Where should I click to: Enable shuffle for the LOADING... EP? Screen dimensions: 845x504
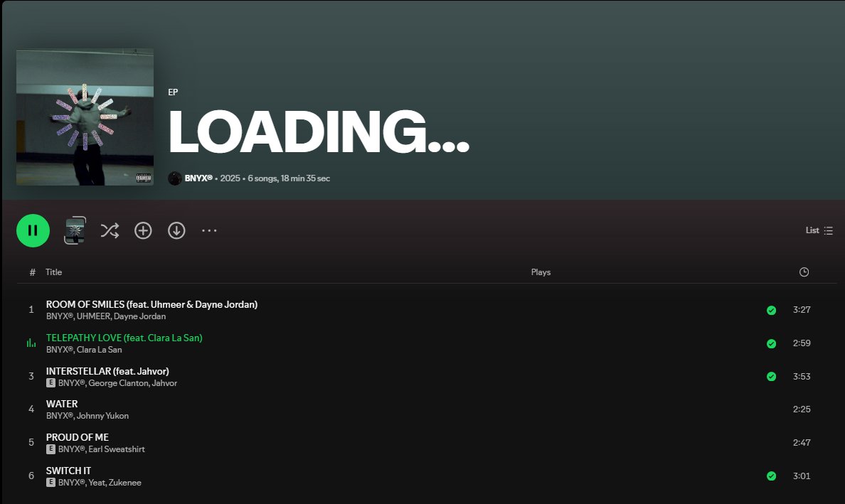point(110,230)
